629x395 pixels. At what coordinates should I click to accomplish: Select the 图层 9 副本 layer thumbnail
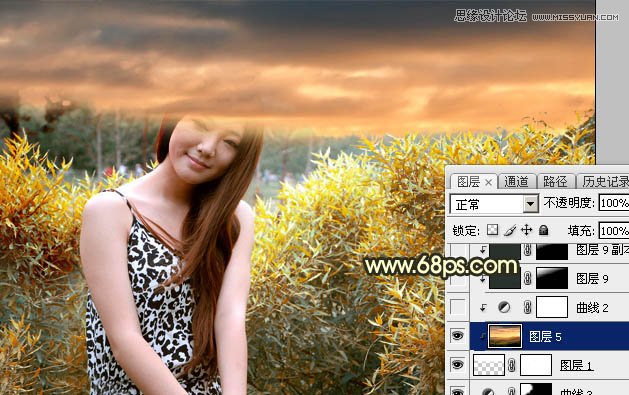[x=505, y=251]
